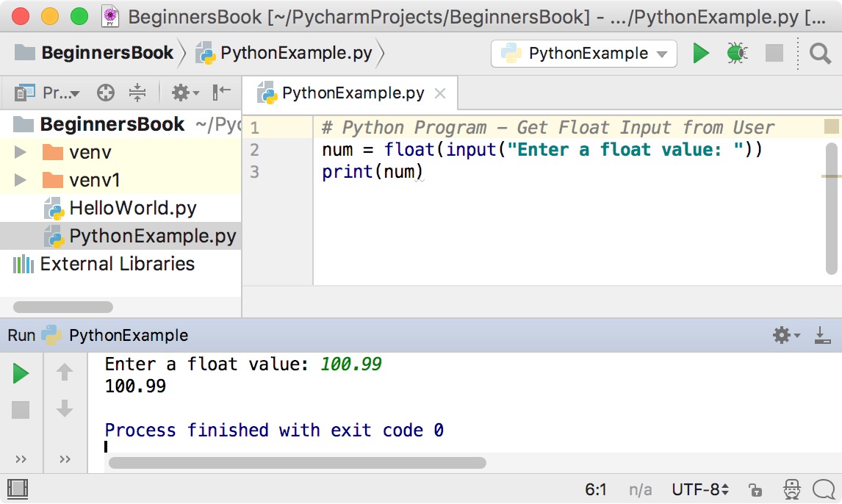Click the Hector inspector icon in status bar
The width and height of the screenshot is (842, 504).
[792, 489]
